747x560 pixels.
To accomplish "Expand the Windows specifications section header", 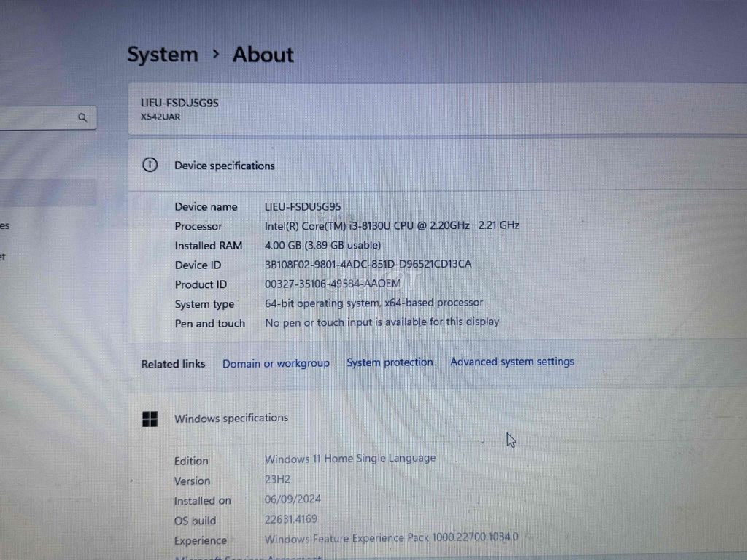I will (438, 419).
